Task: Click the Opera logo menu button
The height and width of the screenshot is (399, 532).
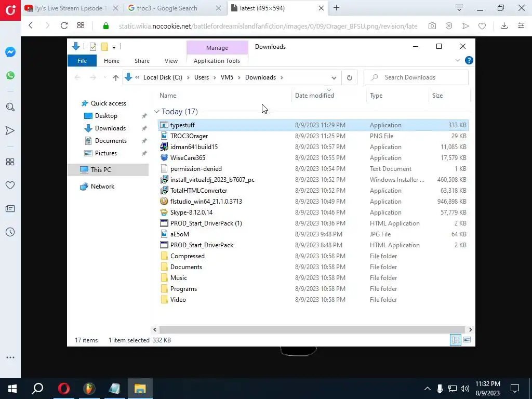Action: point(10,10)
